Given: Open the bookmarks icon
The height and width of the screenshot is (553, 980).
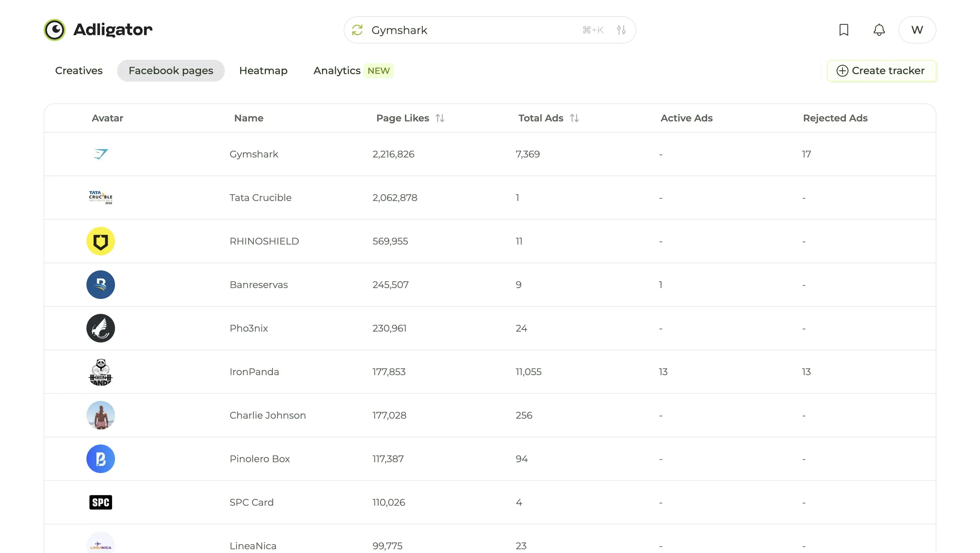Looking at the screenshot, I should pyautogui.click(x=844, y=30).
